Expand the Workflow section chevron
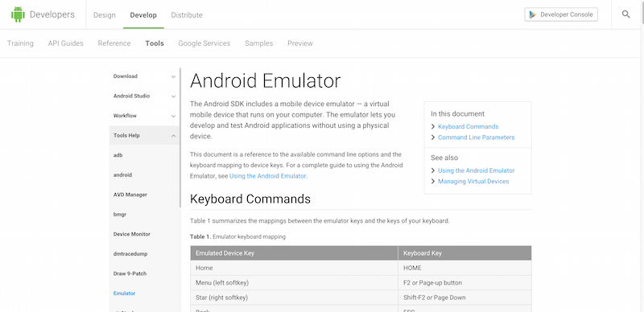 tap(173, 116)
